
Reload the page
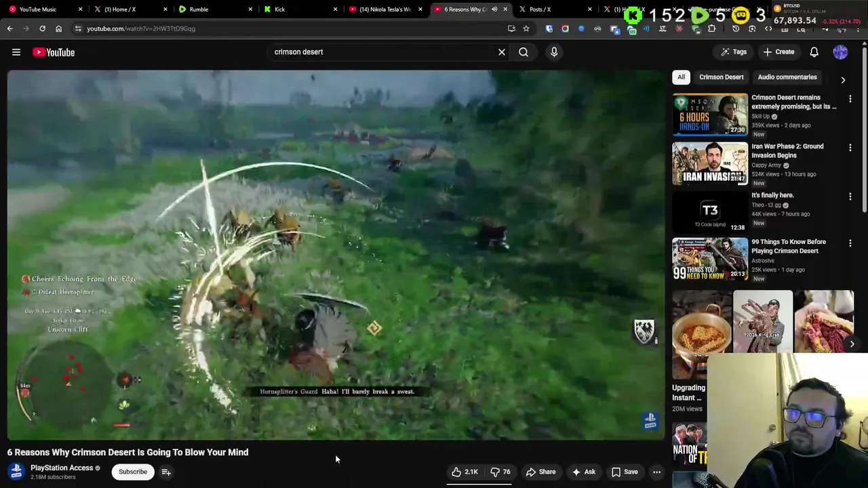(42, 28)
